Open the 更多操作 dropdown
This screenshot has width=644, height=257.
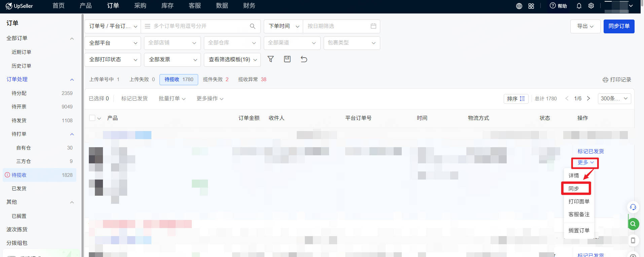click(210, 98)
